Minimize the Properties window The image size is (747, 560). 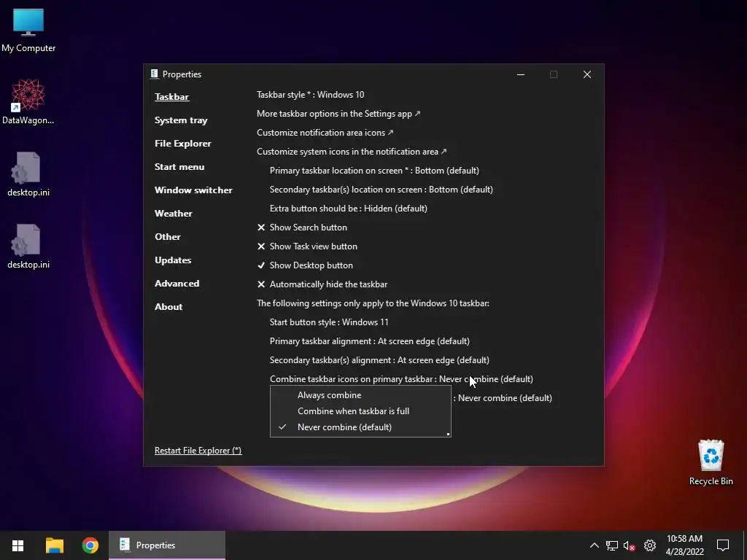pyautogui.click(x=521, y=74)
